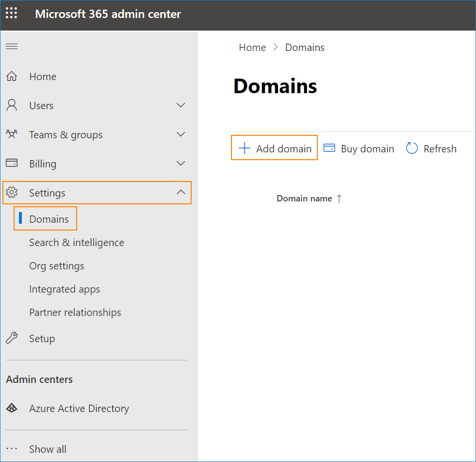476x462 pixels.
Task: Click the Settings gear icon
Action: point(12,192)
